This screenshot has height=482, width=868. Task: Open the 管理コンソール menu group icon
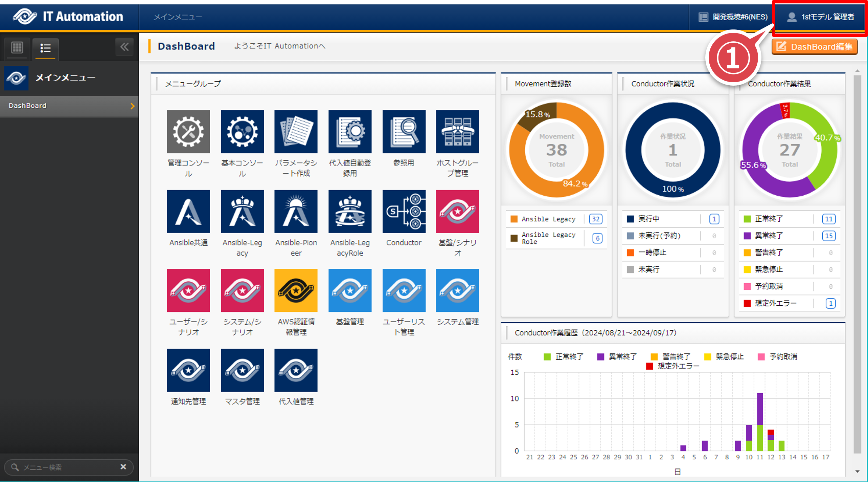(x=188, y=132)
